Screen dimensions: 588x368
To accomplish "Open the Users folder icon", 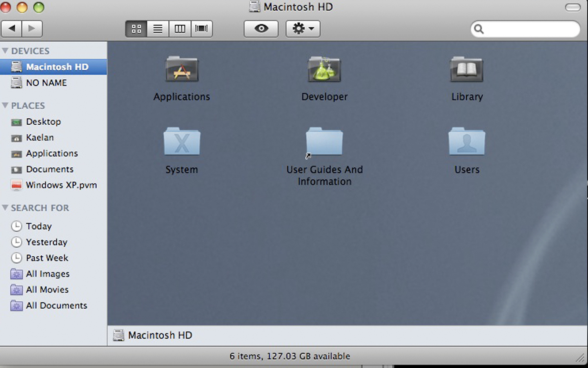I will pos(467,141).
